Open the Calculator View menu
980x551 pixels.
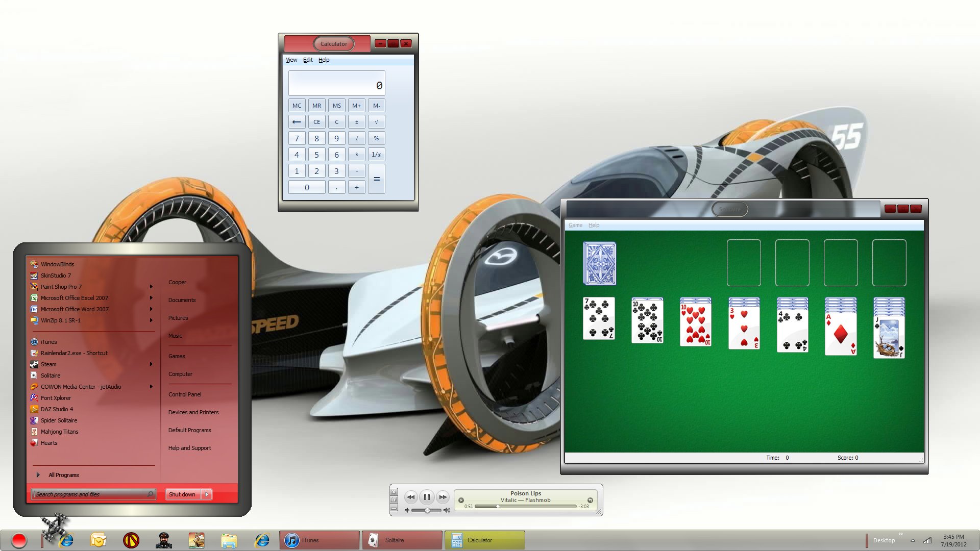[291, 60]
